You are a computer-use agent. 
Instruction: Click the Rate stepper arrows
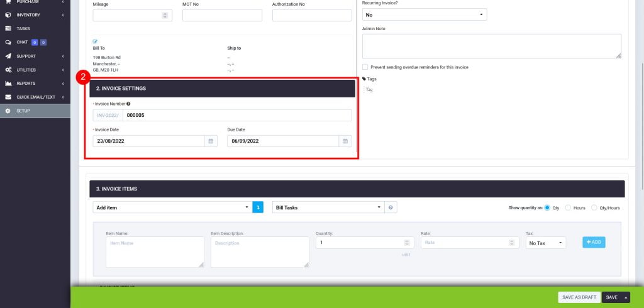511,243
